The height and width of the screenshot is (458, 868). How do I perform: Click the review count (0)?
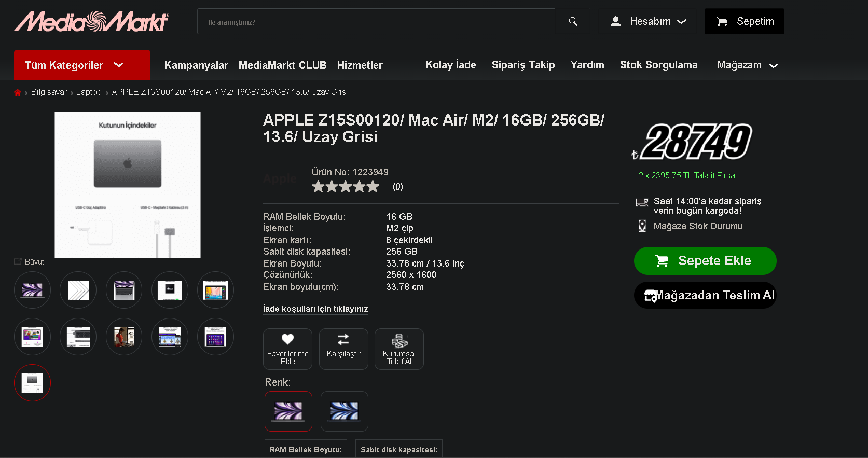[397, 187]
